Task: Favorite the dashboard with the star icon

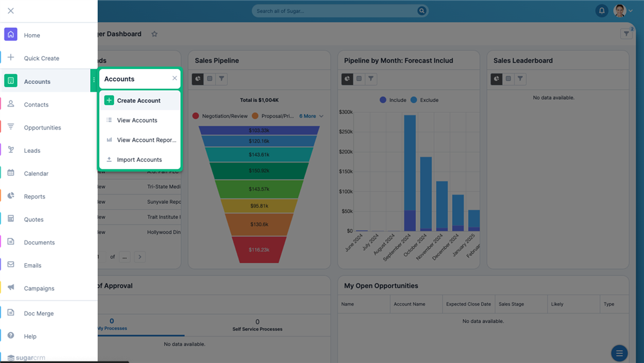Action: click(155, 34)
